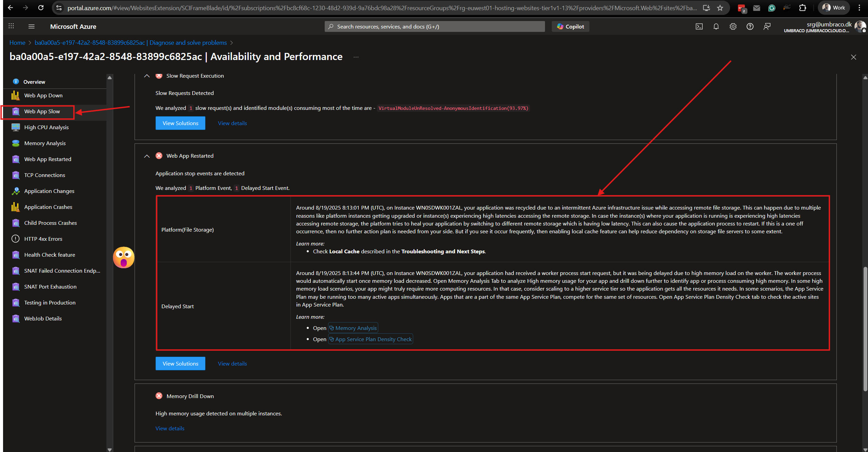
Task: Collapse the Web App Restarted section
Action: 147,156
